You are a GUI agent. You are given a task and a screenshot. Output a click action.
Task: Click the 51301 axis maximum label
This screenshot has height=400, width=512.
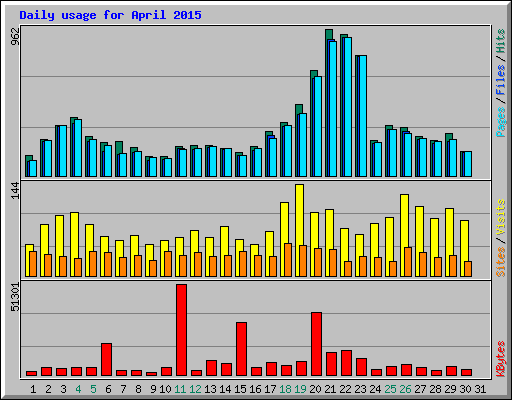[x=15, y=297]
